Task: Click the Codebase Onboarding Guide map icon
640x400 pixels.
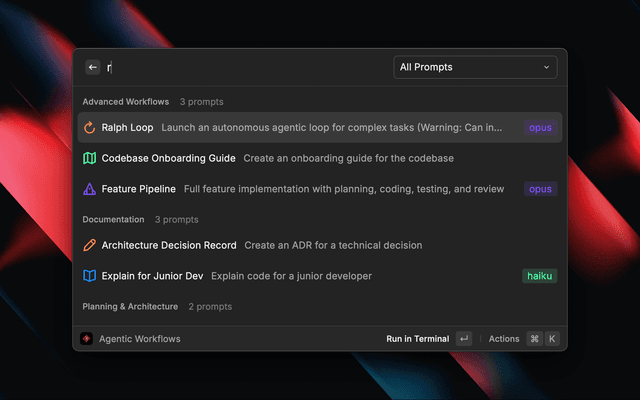Action: (90, 158)
